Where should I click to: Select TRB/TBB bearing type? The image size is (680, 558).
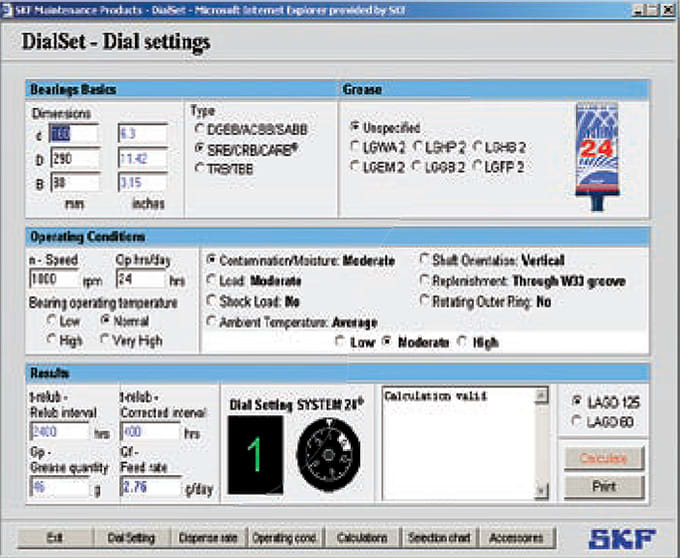click(200, 167)
